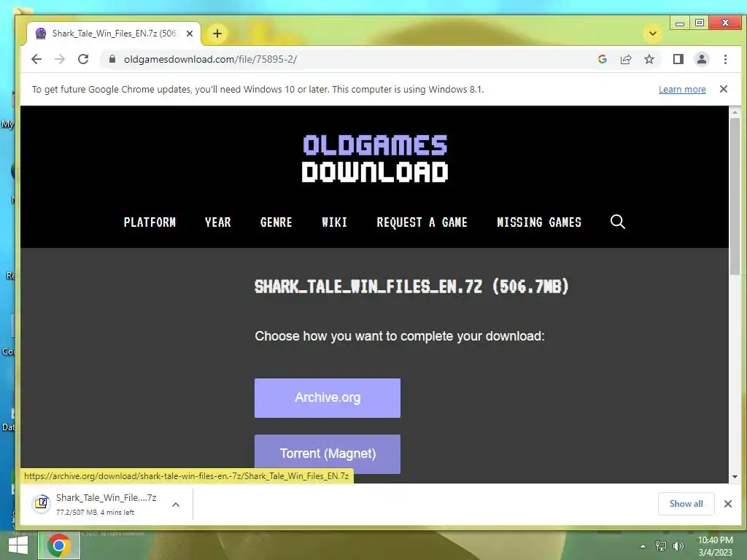Click the address bar URL

(x=210, y=59)
